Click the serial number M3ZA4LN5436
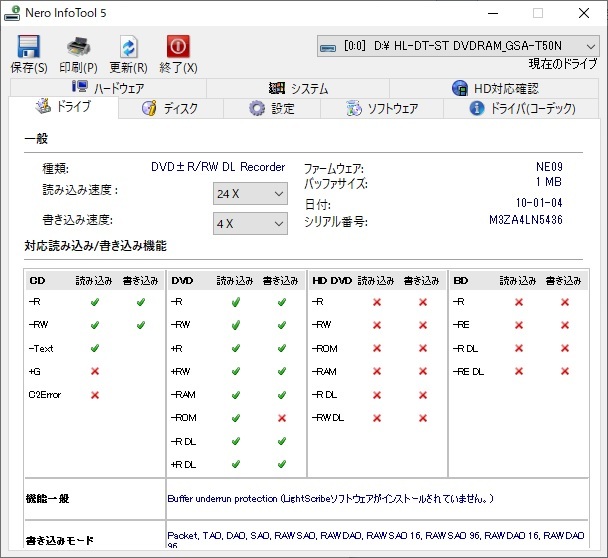 tap(526, 220)
